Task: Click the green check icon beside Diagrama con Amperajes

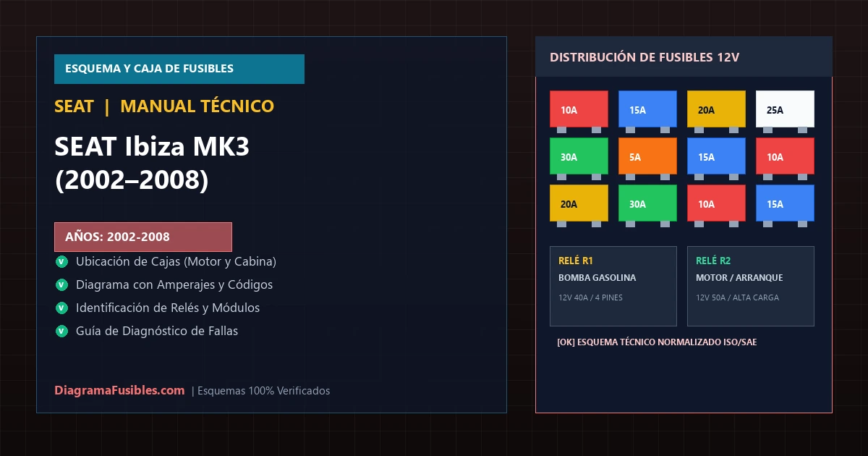Action: tap(61, 284)
